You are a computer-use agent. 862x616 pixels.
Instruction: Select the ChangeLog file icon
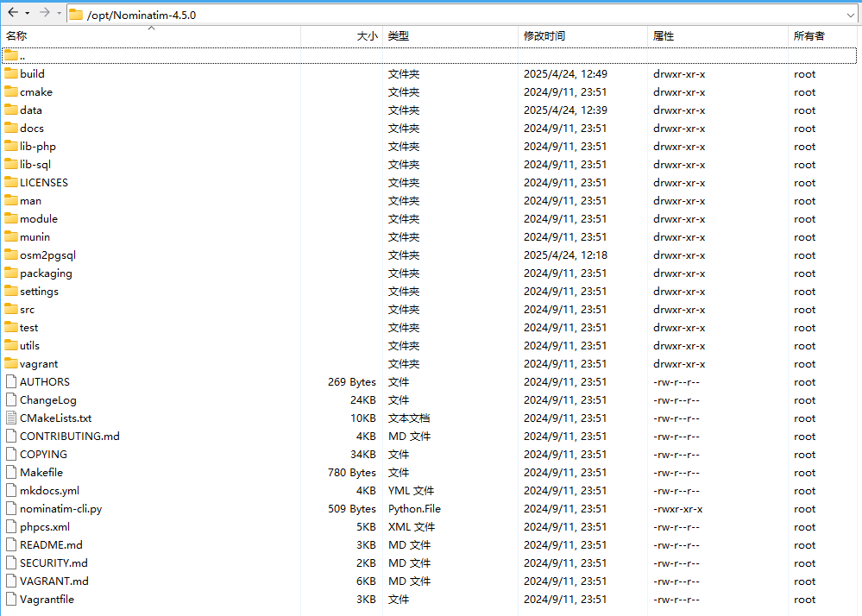11,399
